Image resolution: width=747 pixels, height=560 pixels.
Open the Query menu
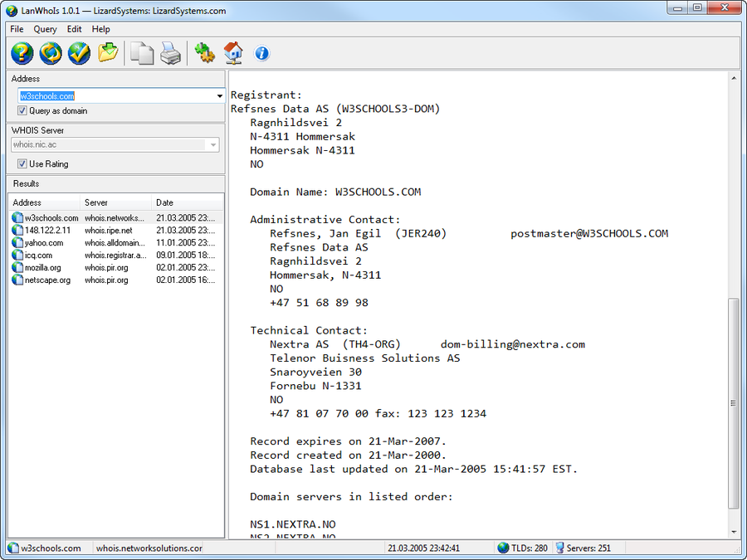[46, 29]
